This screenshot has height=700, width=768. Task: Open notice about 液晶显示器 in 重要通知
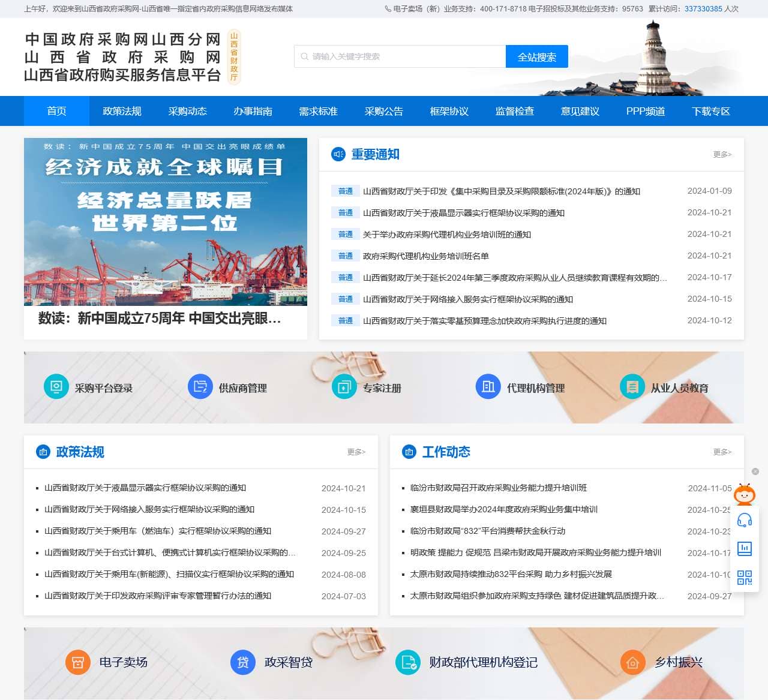tap(463, 213)
